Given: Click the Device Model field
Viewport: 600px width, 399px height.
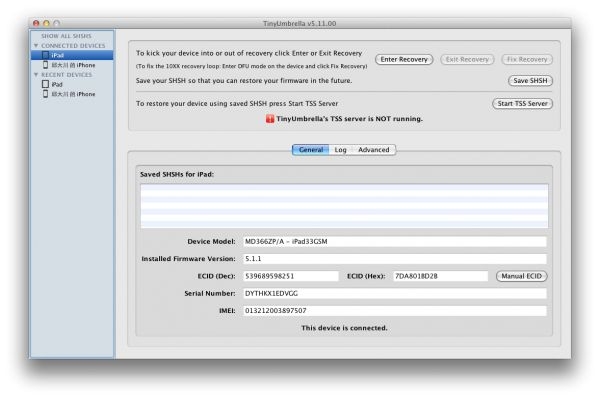Looking at the screenshot, I should point(395,242).
